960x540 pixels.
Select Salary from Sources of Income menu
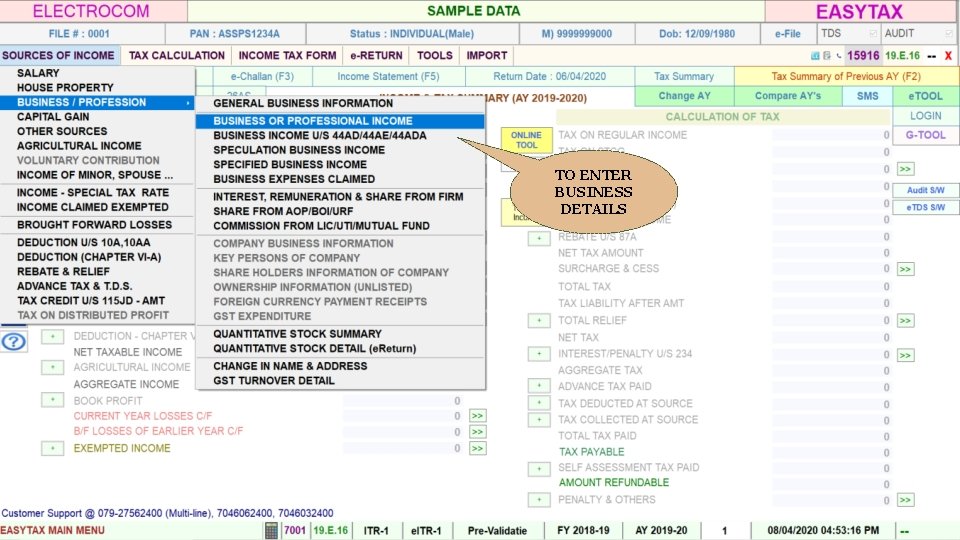tap(97, 73)
